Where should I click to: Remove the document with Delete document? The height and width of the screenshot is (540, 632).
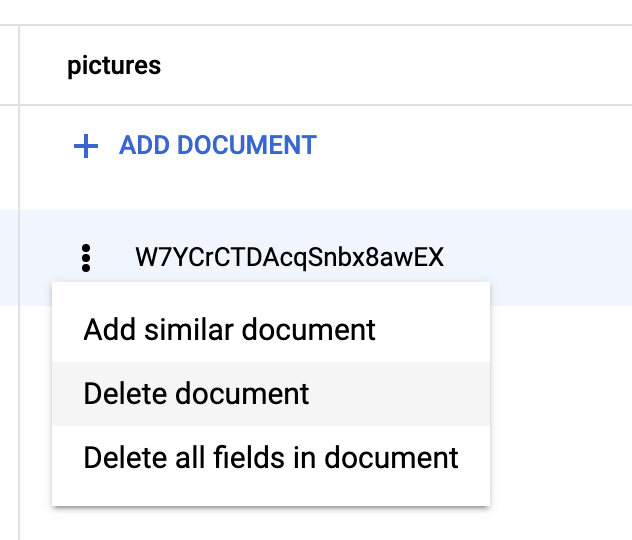click(197, 393)
